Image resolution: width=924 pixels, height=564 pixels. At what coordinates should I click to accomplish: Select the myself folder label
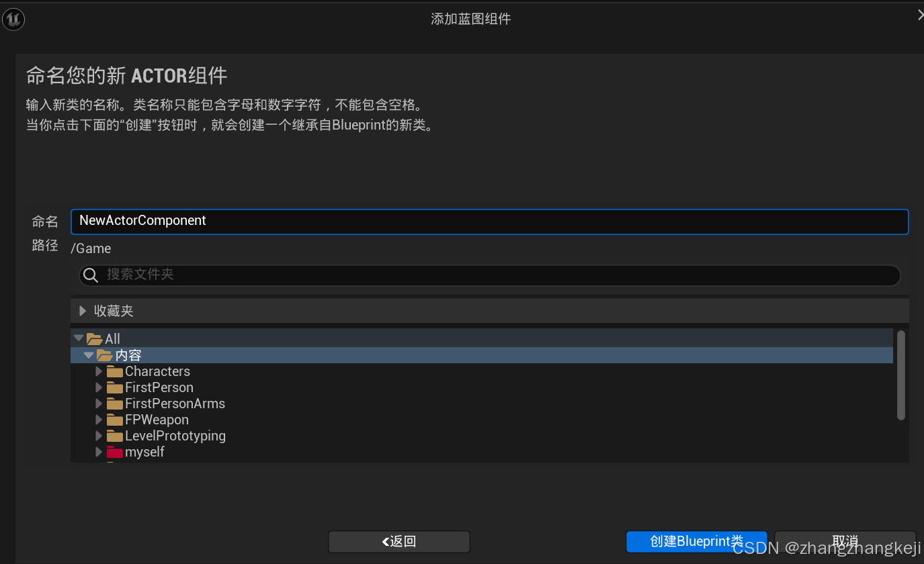[x=144, y=452]
